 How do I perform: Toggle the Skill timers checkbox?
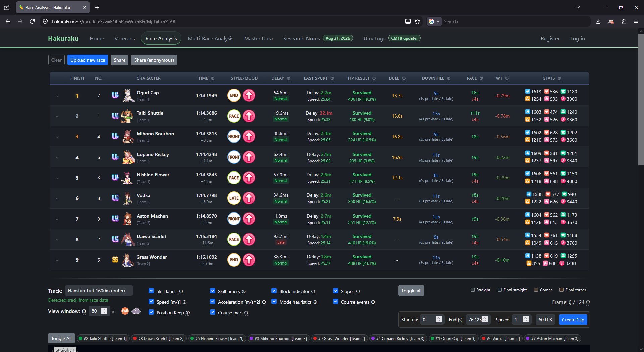click(213, 291)
